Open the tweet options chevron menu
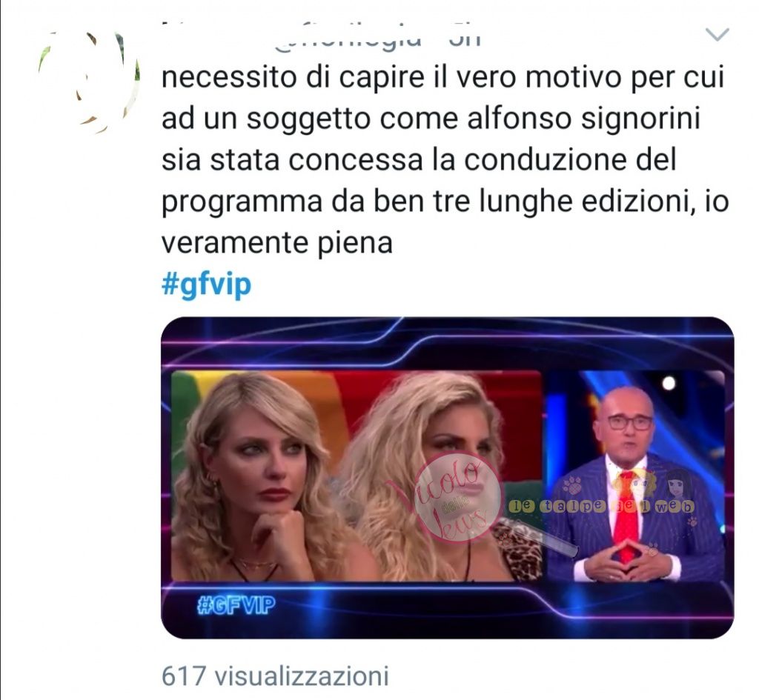759x700 pixels. pos(717,35)
